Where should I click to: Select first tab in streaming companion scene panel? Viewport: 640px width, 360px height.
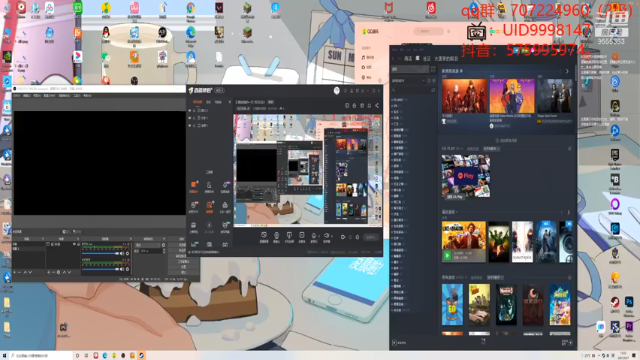(x=197, y=102)
